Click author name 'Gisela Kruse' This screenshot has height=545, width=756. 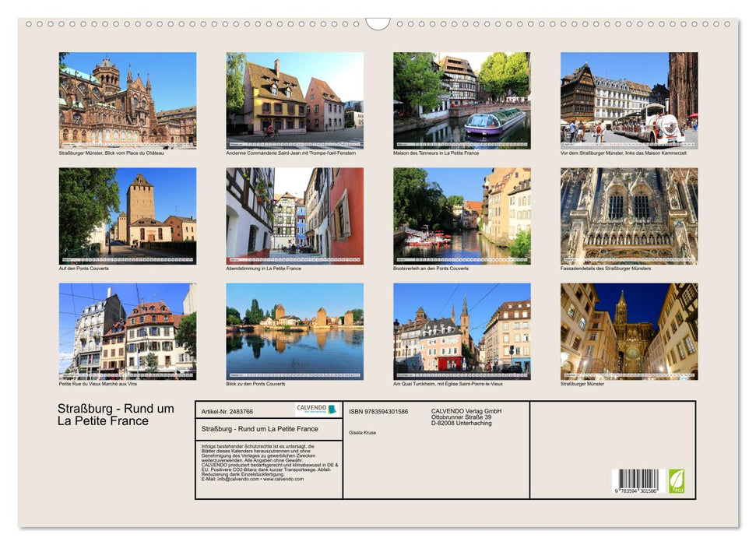pyautogui.click(x=363, y=433)
